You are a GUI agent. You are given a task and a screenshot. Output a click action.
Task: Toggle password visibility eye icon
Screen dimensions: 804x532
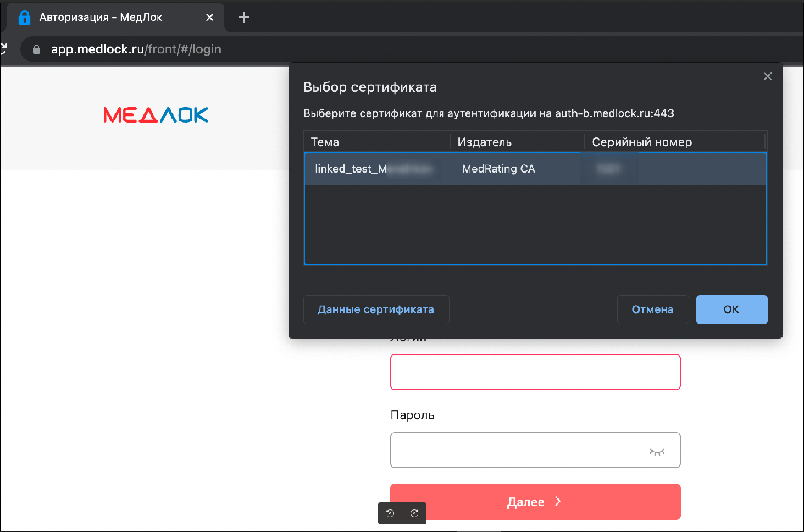657,452
